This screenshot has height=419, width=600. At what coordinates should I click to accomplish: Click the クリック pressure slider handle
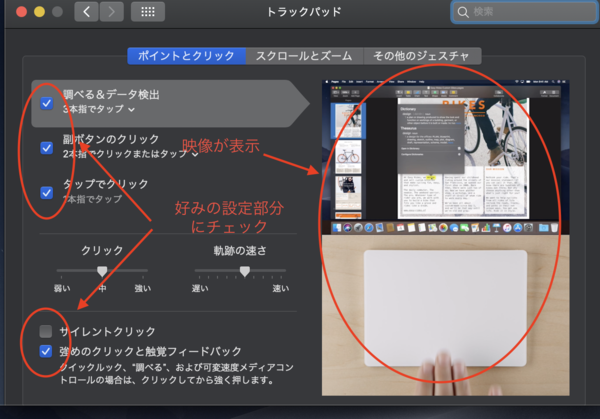pyautogui.click(x=101, y=271)
